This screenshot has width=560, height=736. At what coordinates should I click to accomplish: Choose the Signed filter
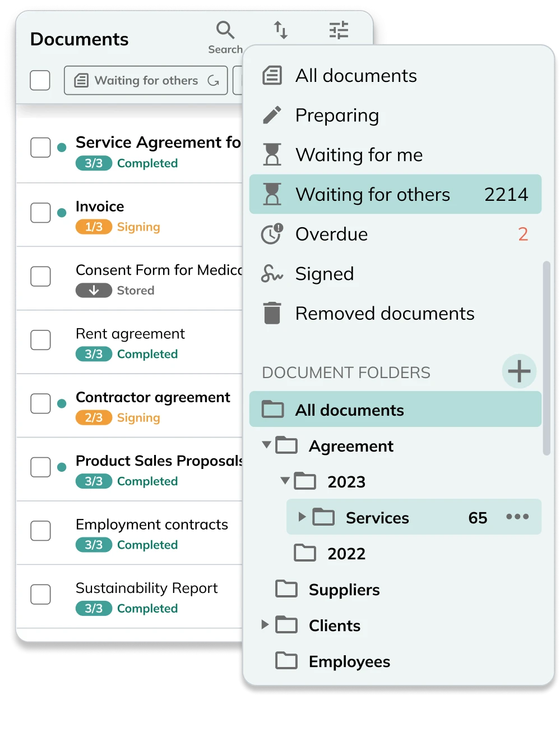[324, 274]
